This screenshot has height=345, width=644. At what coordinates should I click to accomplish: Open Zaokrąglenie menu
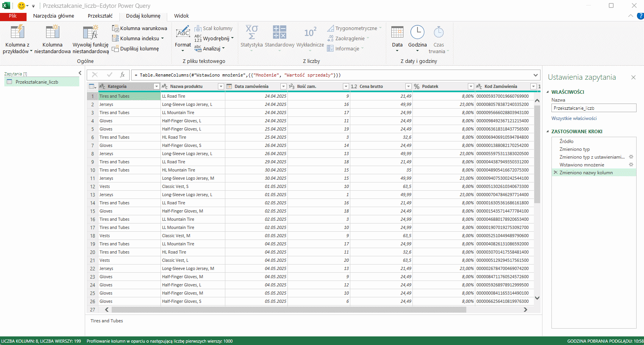click(348, 38)
